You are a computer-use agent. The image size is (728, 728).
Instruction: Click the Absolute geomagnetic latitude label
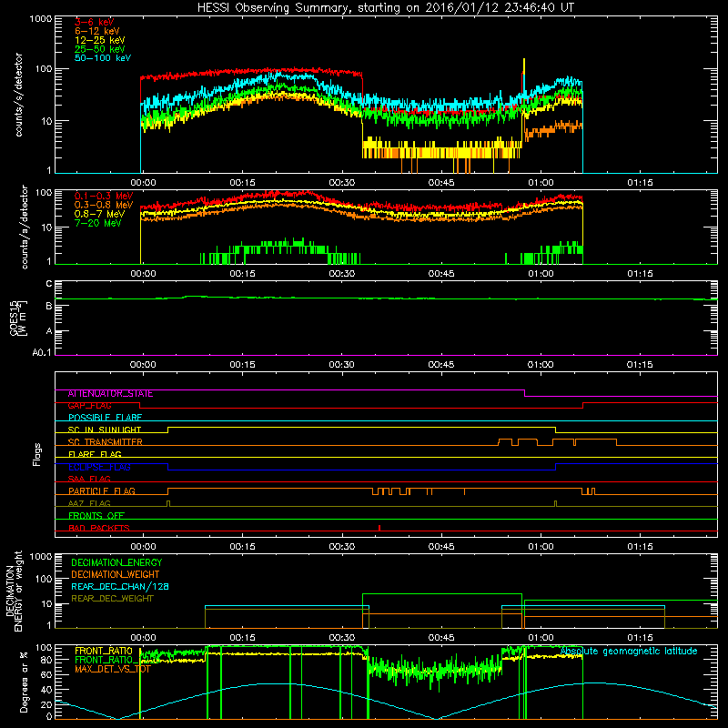coord(629,652)
